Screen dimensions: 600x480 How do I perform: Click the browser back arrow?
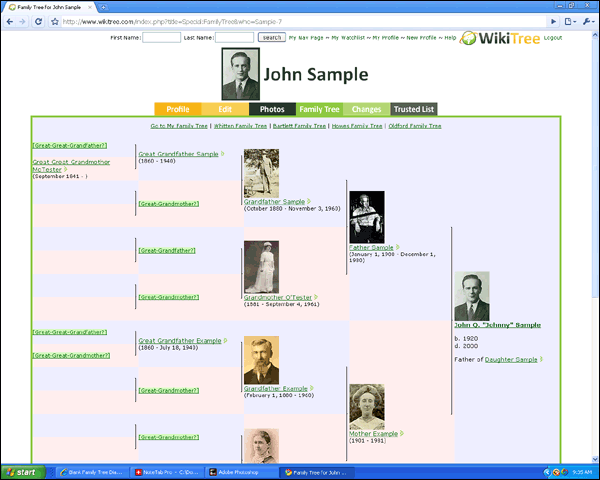point(9,20)
